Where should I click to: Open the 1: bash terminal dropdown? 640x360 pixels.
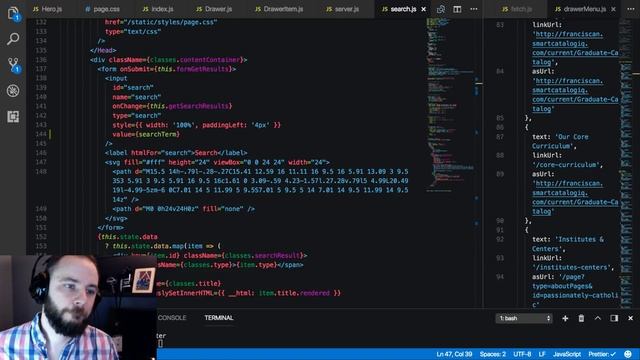click(x=524, y=318)
